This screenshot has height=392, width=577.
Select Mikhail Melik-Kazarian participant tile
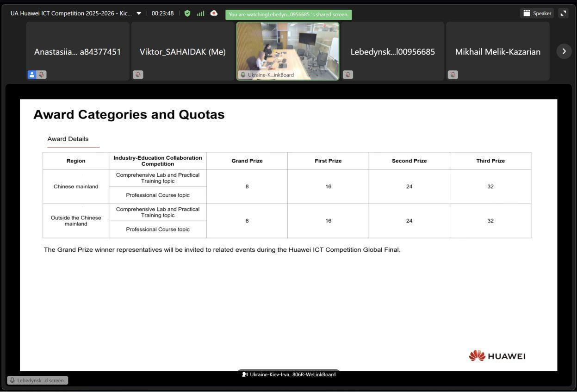point(497,51)
